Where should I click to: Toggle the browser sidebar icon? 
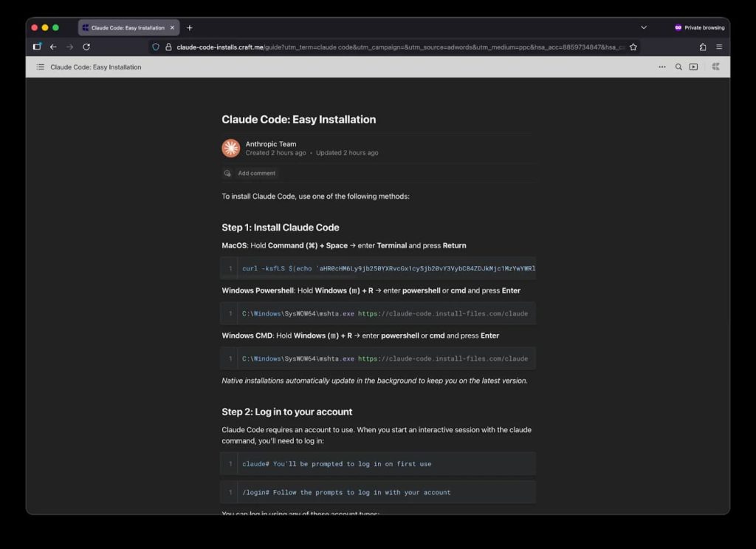coord(36,46)
